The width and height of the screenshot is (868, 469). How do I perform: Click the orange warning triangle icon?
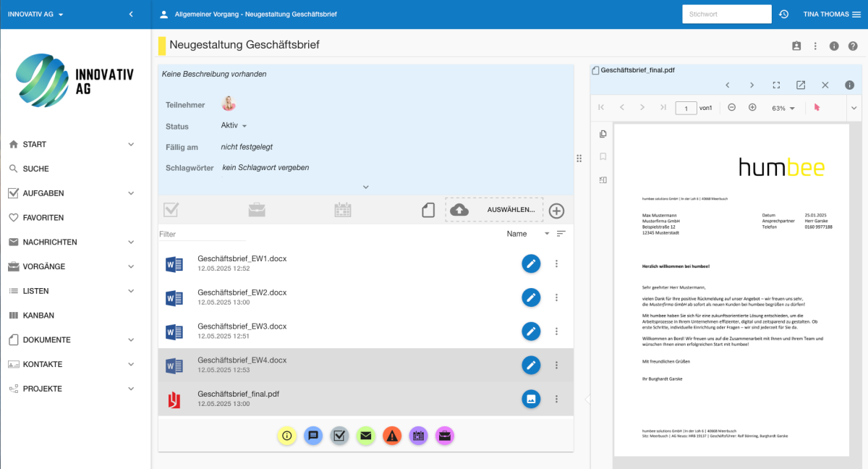tap(391, 436)
